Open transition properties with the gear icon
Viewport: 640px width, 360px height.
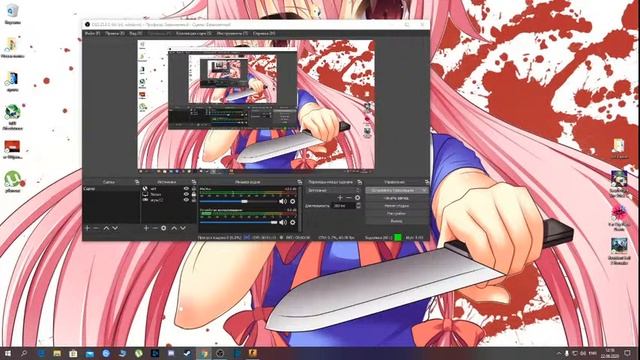[358, 198]
